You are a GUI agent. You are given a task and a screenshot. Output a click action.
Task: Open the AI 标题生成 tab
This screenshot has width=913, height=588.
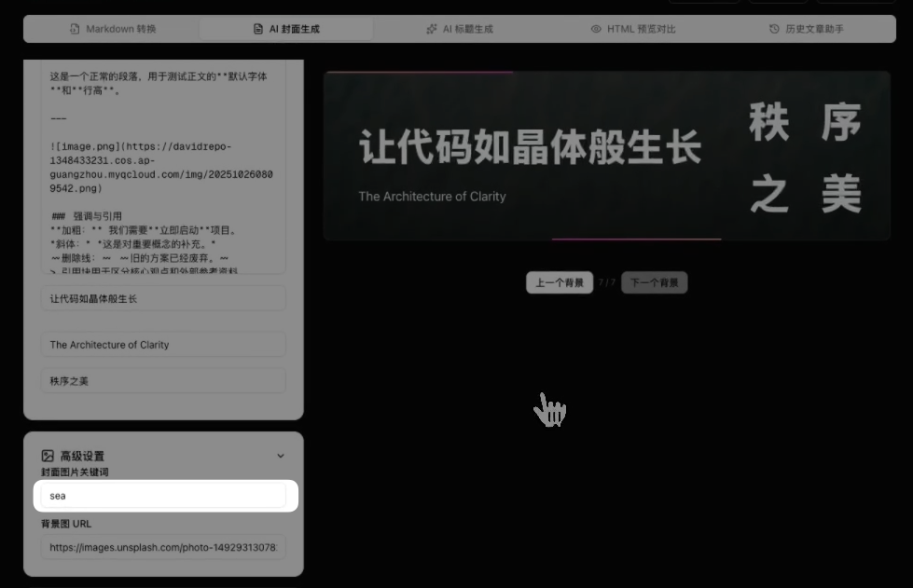[x=460, y=29]
